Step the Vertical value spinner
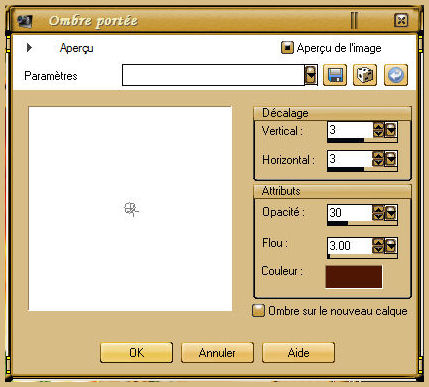 tap(378, 130)
